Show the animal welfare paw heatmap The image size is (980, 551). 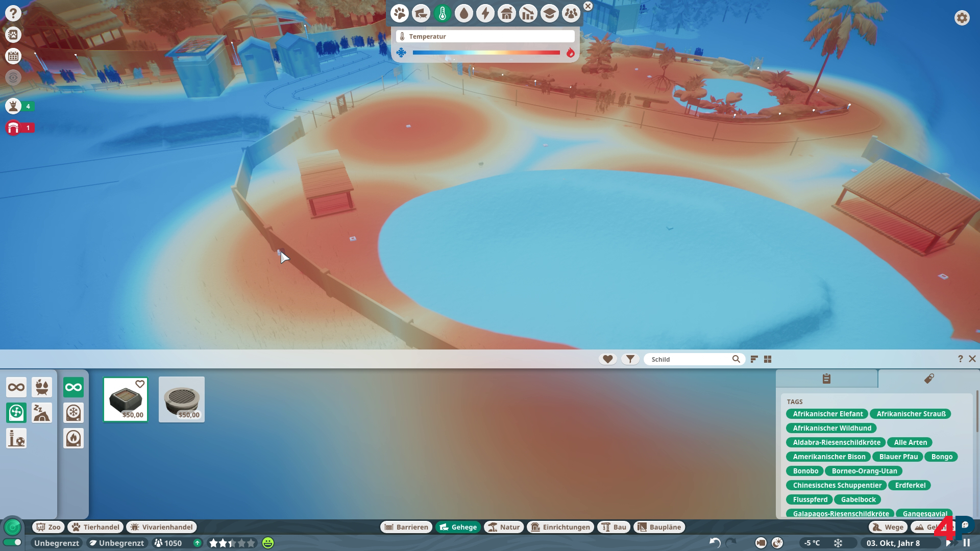coord(400,14)
